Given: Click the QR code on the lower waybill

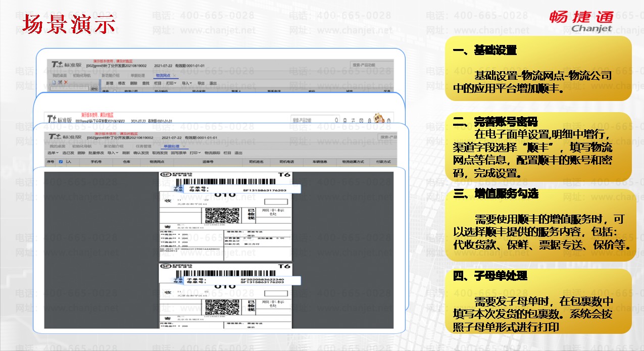Looking at the screenshot, I should (223, 307).
